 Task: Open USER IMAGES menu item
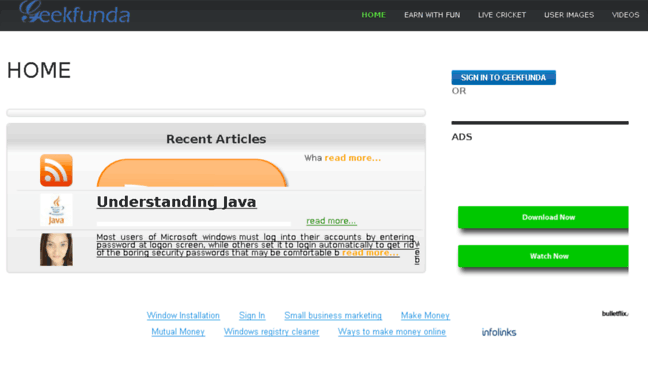[x=569, y=15]
